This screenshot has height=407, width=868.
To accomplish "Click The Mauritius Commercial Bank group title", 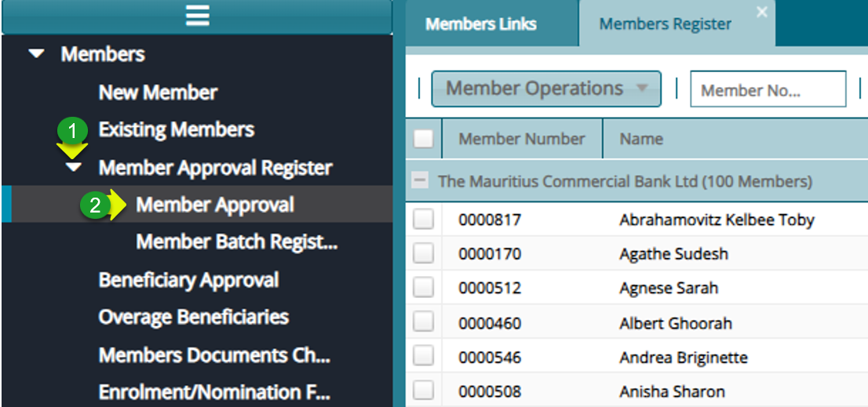I will 625,181.
